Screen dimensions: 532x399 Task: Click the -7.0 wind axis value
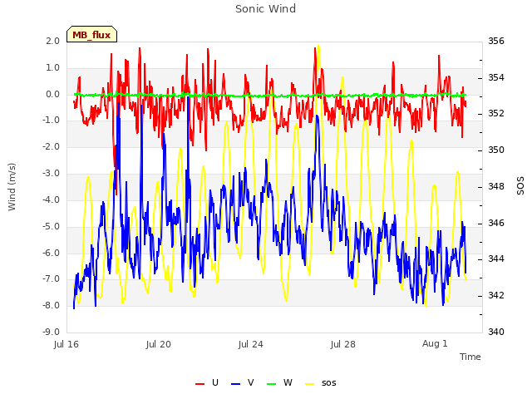51,279
